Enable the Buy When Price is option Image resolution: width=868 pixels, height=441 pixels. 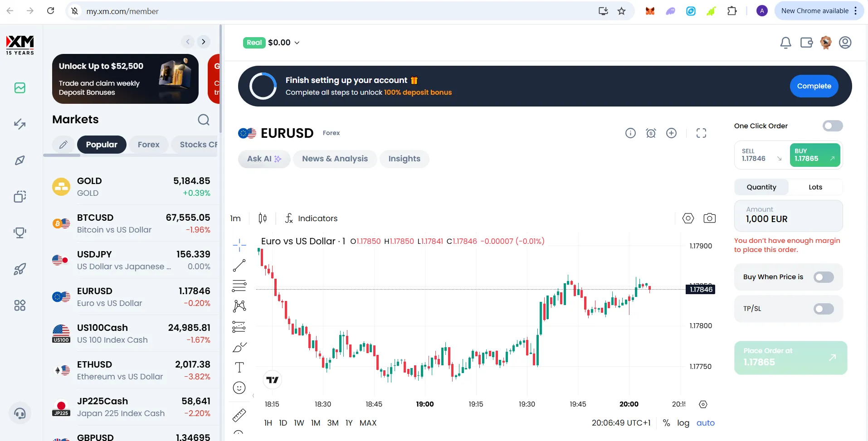(x=824, y=277)
